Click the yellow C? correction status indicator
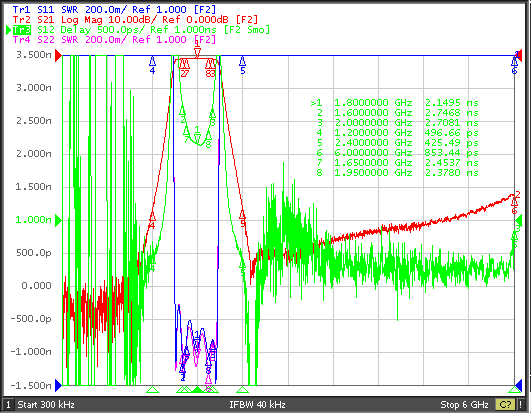 (x=505, y=405)
